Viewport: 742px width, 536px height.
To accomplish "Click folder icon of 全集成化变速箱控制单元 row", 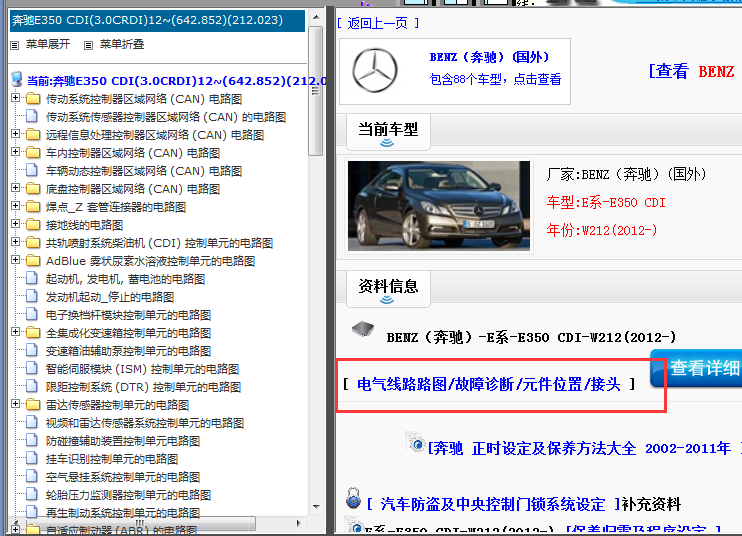I will pos(33,333).
